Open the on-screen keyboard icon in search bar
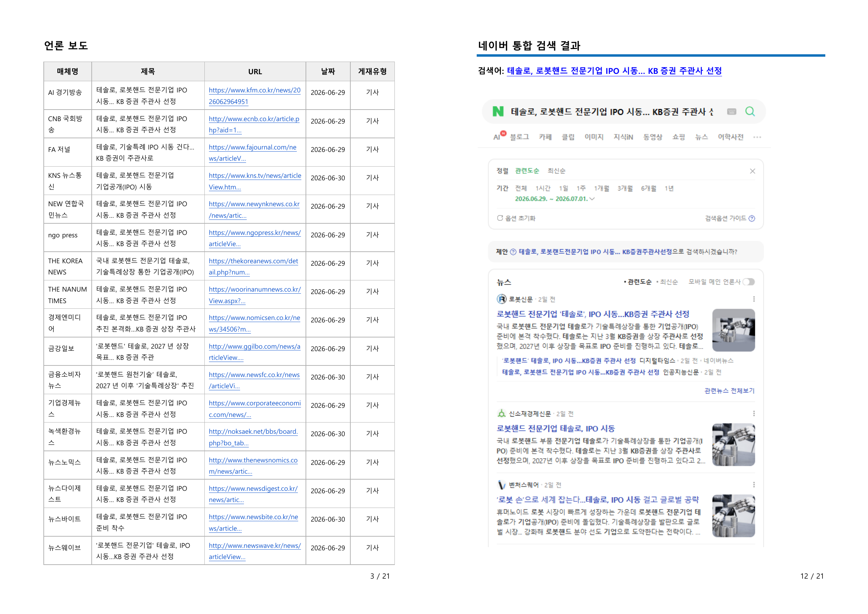 731,112
